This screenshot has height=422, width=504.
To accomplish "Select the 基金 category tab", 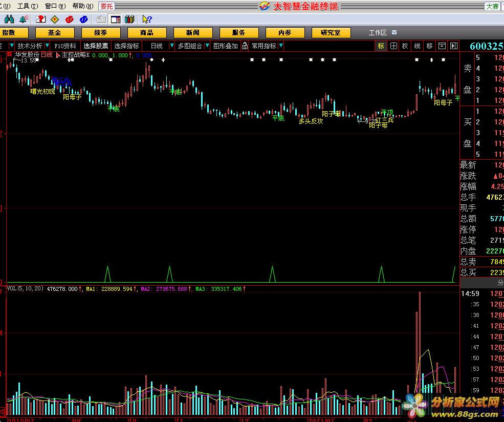I will point(55,32).
